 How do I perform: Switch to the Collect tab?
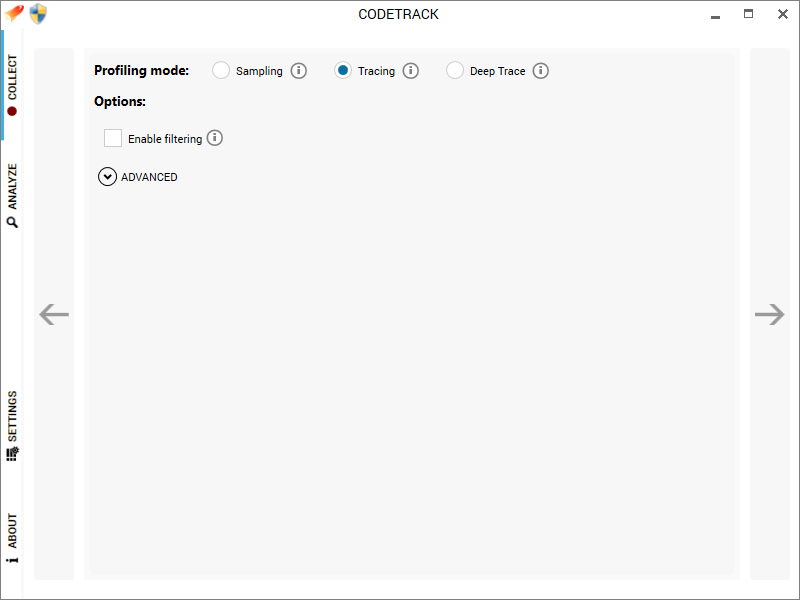(12, 85)
